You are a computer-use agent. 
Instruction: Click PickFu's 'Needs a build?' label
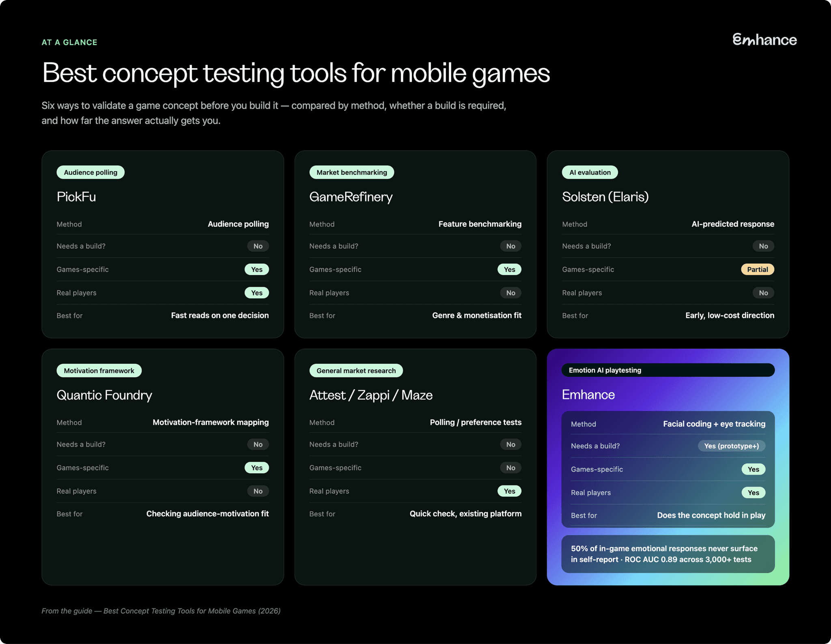coord(81,246)
